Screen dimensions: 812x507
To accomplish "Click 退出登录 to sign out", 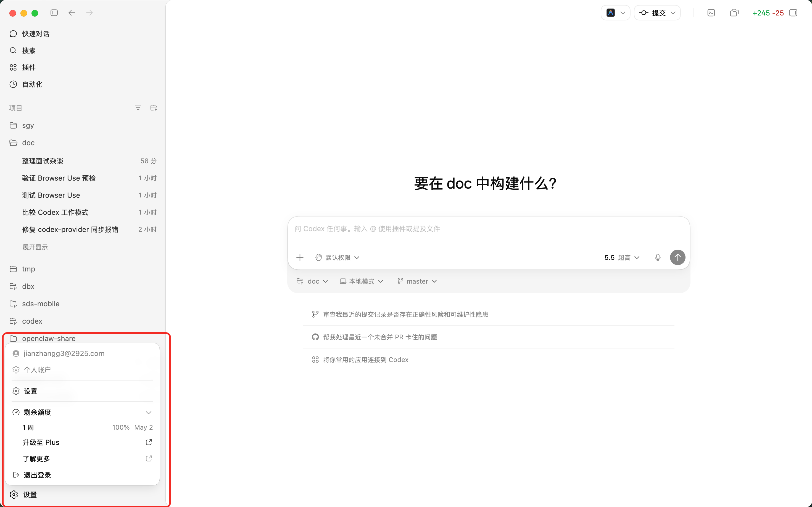I will pyautogui.click(x=37, y=475).
